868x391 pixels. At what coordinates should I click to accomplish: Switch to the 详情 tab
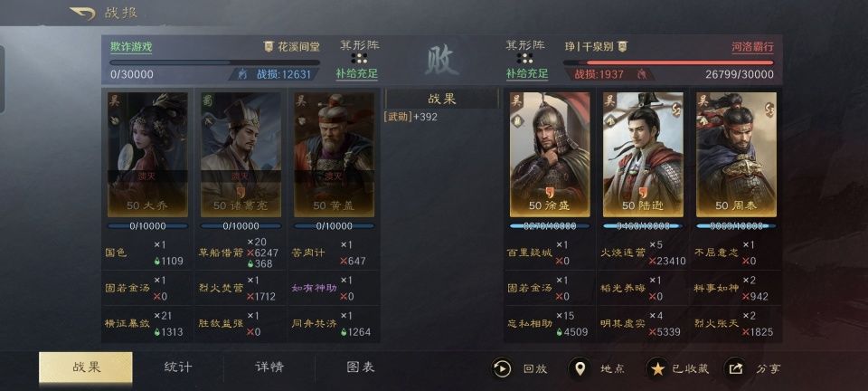tap(269, 367)
